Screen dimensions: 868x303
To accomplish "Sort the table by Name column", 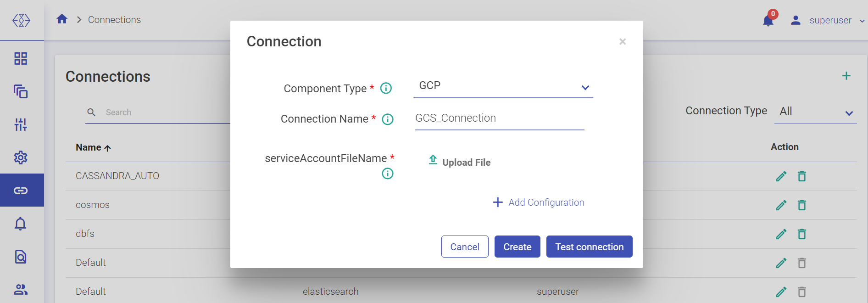I will coord(94,147).
